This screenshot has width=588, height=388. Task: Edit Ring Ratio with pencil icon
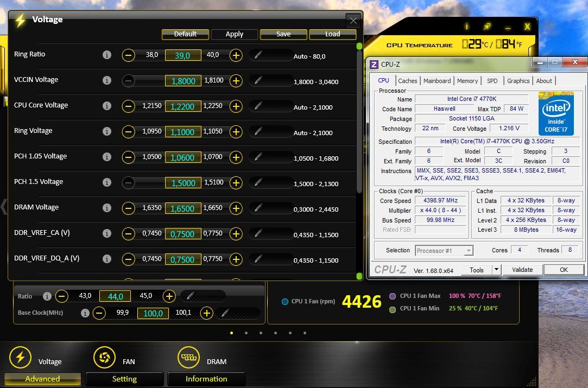click(258, 55)
